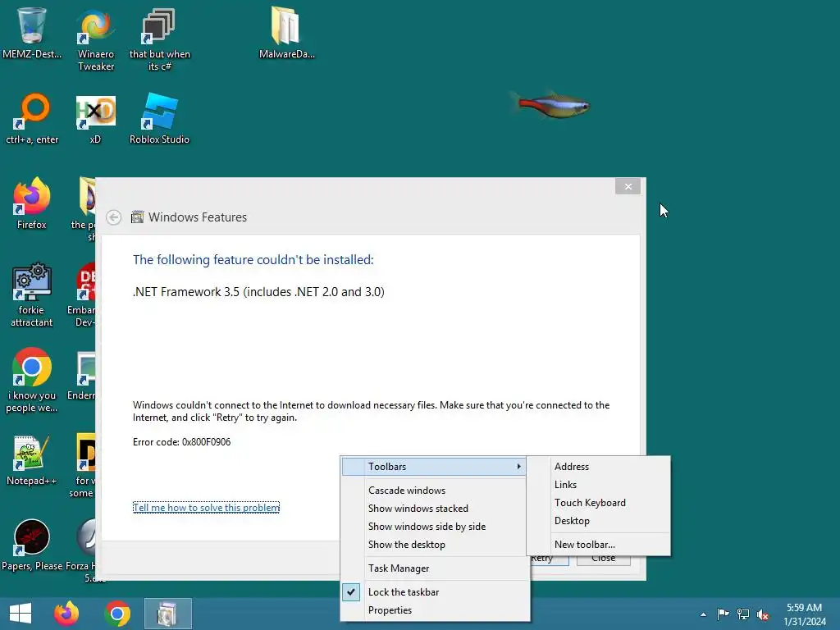Click Error code: 0x800F0906 text
The width and height of the screenshot is (840, 630).
pos(181,442)
